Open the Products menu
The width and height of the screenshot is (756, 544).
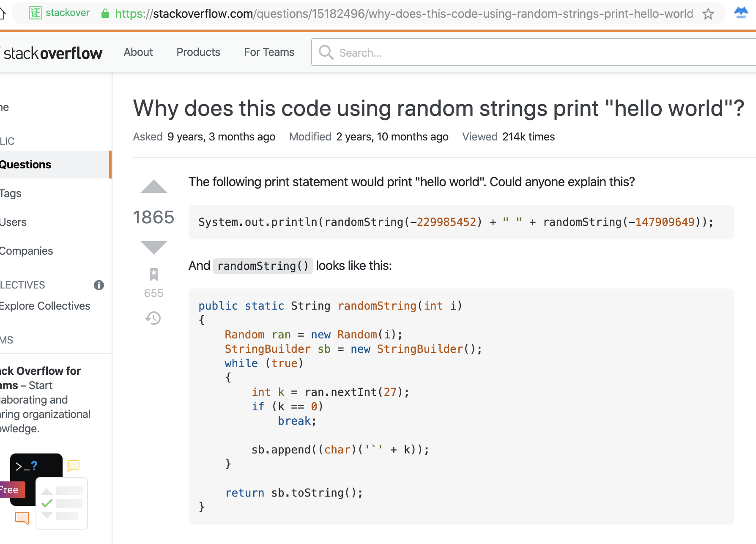tap(198, 52)
